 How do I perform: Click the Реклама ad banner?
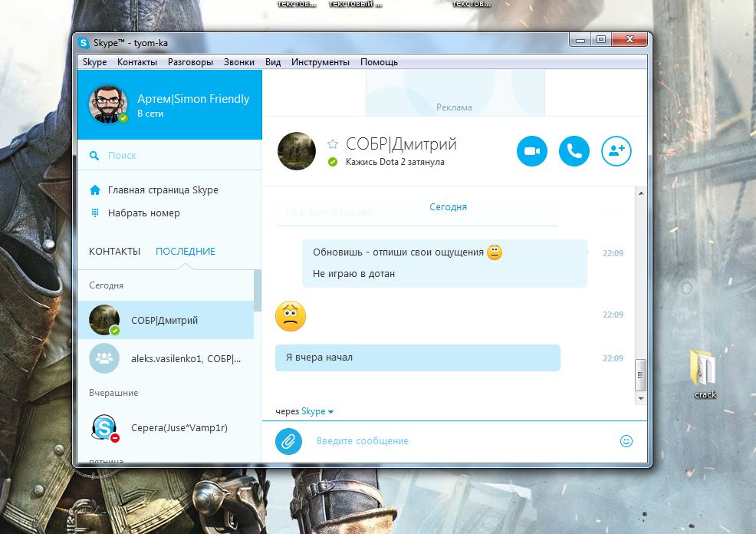(x=455, y=93)
